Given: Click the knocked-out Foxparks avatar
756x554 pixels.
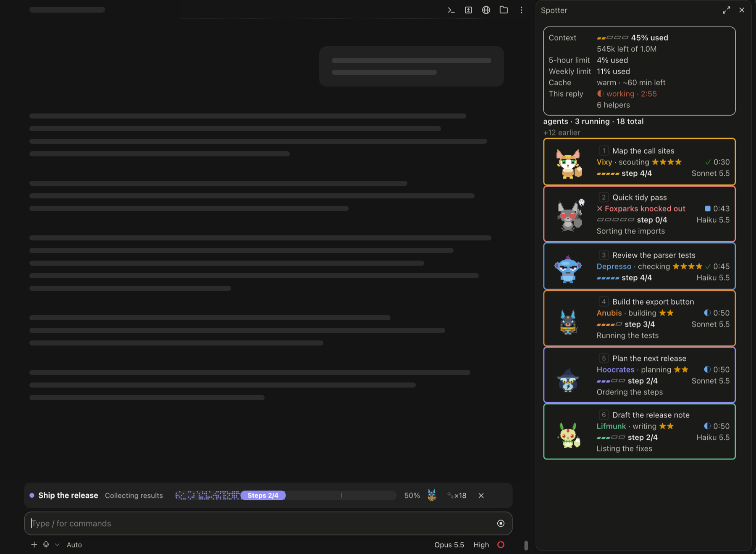Looking at the screenshot, I should pos(570,215).
